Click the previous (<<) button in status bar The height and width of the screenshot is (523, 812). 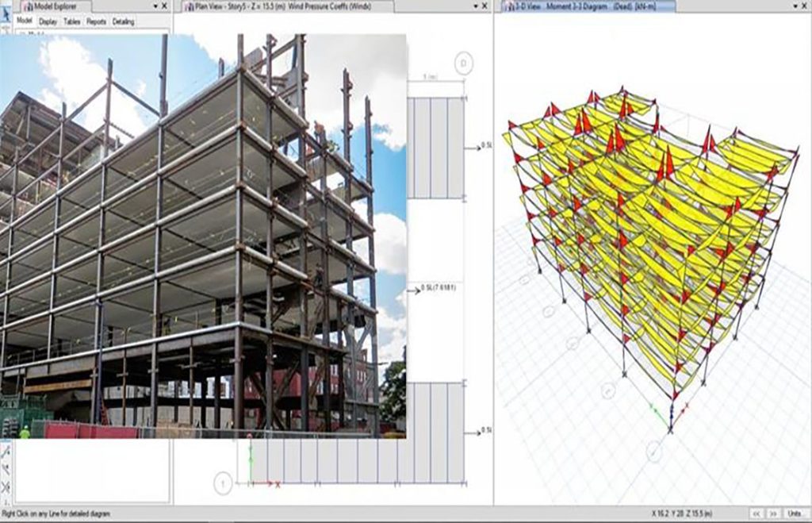(756, 513)
